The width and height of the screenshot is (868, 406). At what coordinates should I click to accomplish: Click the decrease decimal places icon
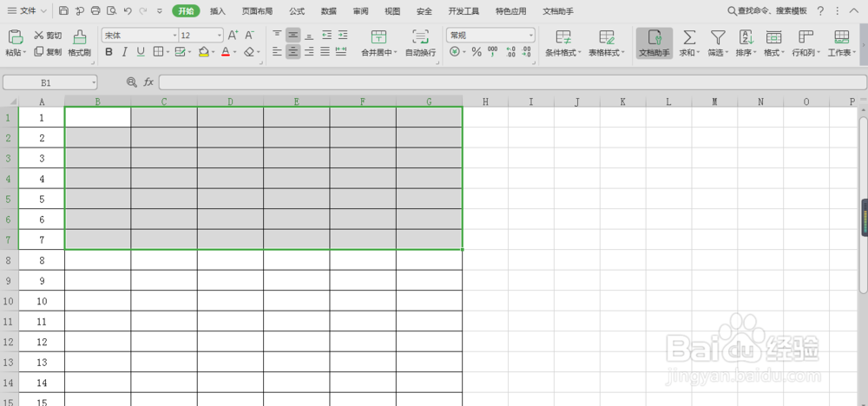[x=526, y=52]
